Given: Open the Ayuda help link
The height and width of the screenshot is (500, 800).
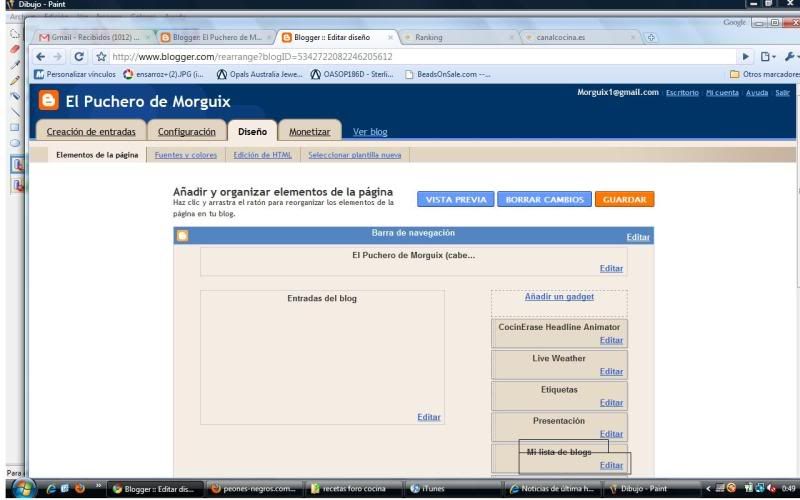Looking at the screenshot, I should tap(757, 93).
